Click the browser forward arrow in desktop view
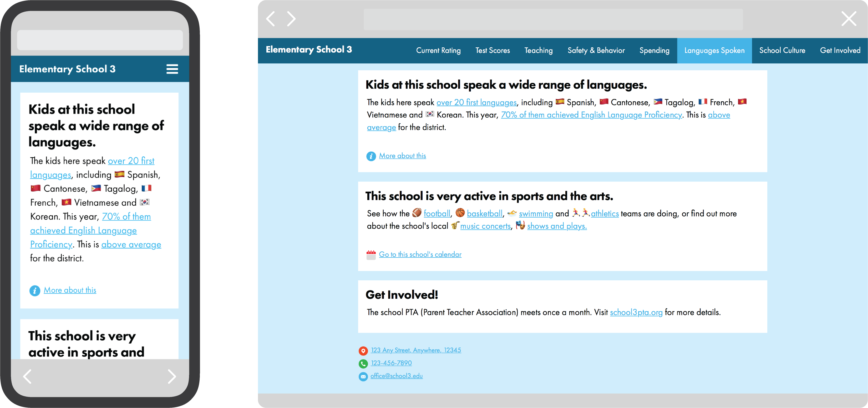Screen dimensions: 868x408 tap(291, 18)
